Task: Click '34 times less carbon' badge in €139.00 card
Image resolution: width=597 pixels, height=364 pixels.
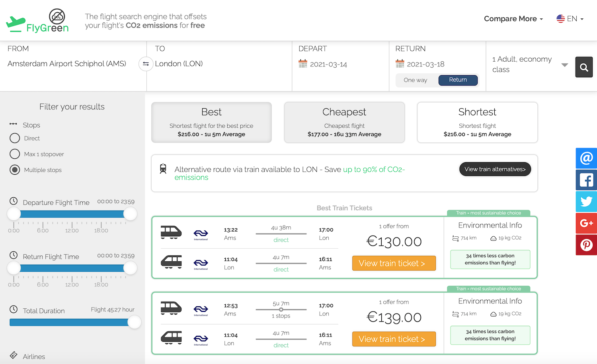Action: (490, 335)
